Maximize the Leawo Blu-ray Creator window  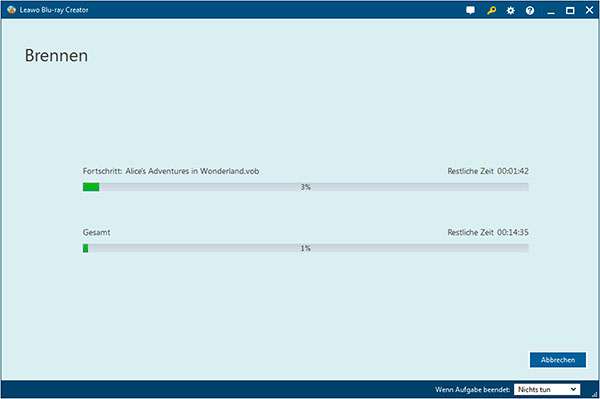(570, 11)
